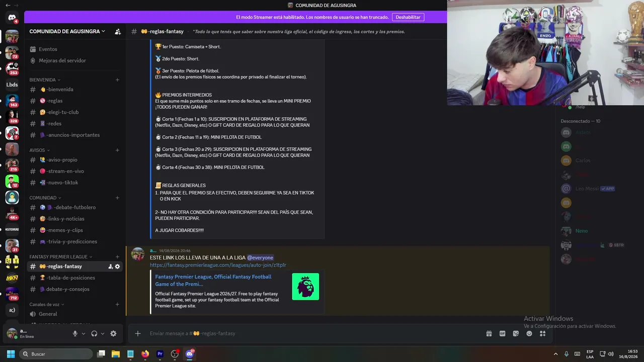Open the apps launcher in message bar
The height and width of the screenshot is (362, 644).
click(x=542, y=333)
